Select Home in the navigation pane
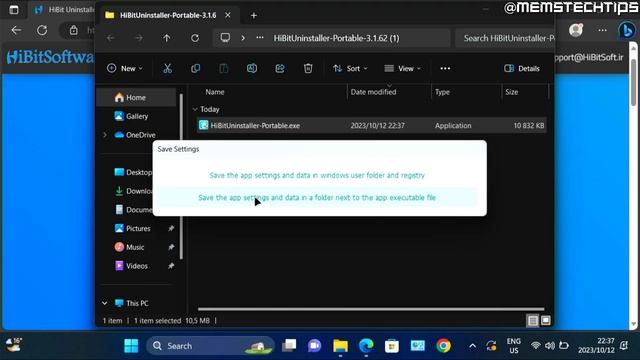The image size is (640, 360). click(136, 98)
